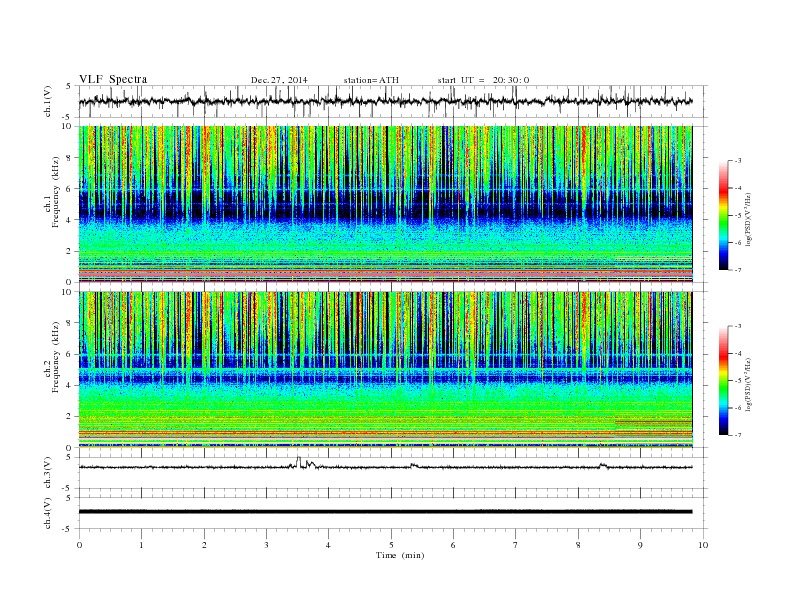
Task: Click the "0" tick on the Time axis
Action: (x=79, y=545)
